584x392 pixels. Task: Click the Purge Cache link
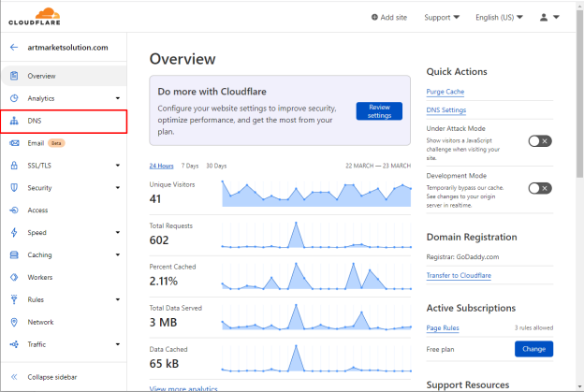(x=445, y=92)
